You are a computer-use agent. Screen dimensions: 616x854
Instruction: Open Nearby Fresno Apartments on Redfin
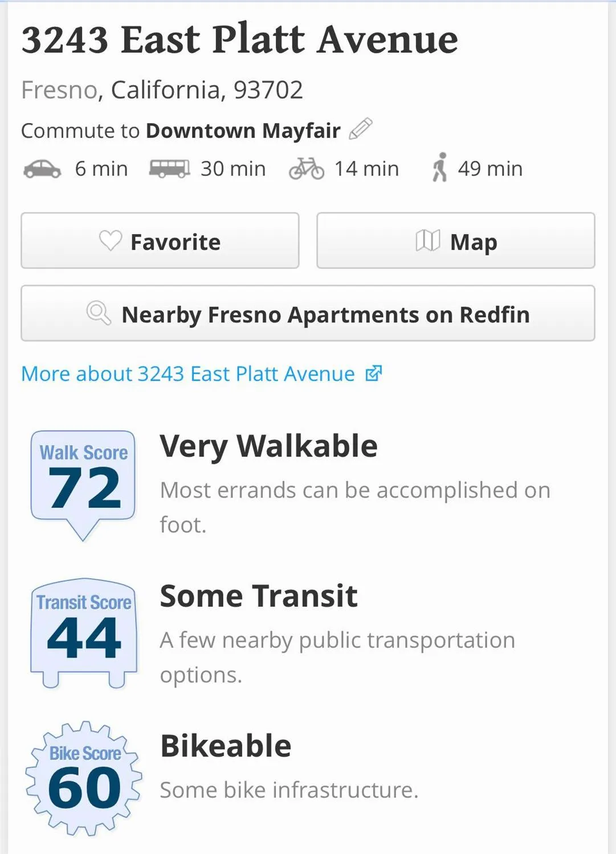[x=308, y=313]
